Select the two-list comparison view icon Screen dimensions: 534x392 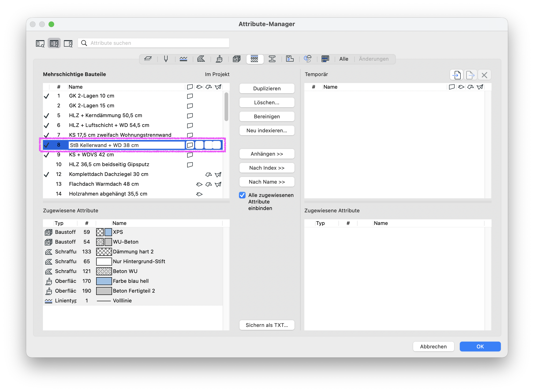(x=54, y=43)
